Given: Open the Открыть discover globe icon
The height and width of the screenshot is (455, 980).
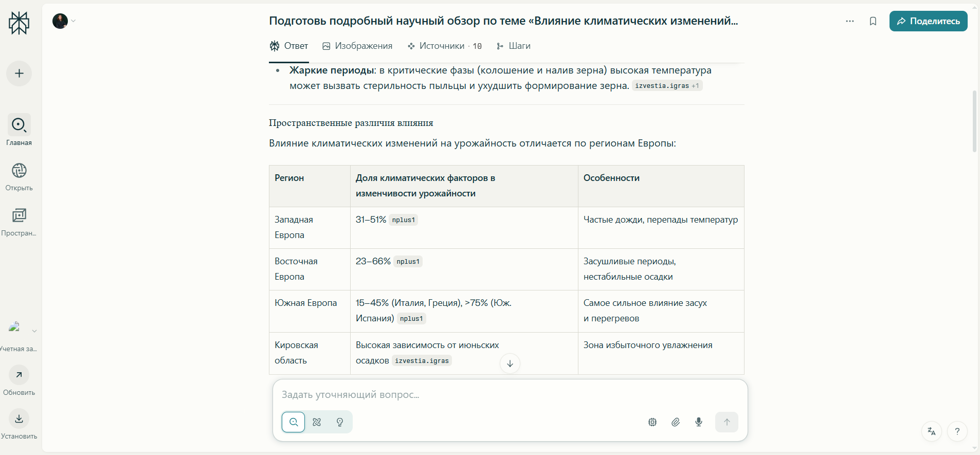Looking at the screenshot, I should [19, 170].
